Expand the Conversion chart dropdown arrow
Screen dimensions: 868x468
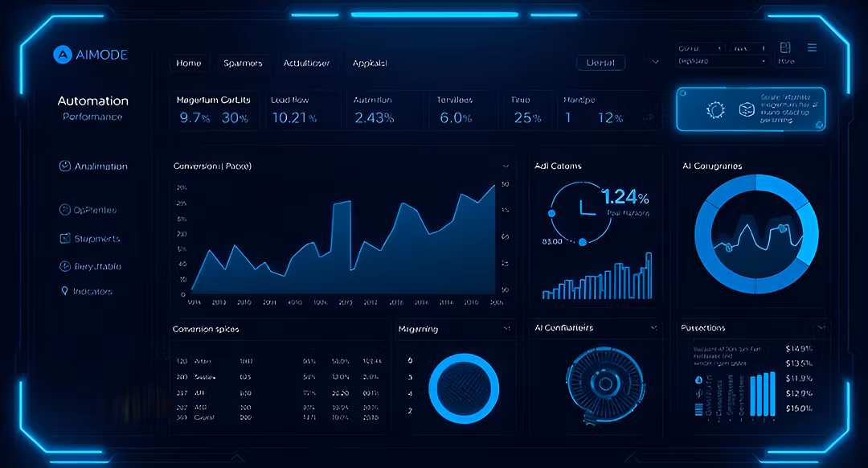[506, 166]
